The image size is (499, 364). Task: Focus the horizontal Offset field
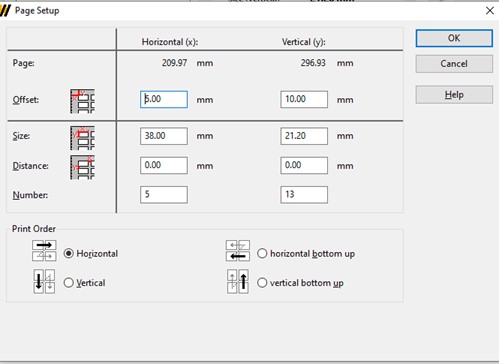click(x=164, y=99)
